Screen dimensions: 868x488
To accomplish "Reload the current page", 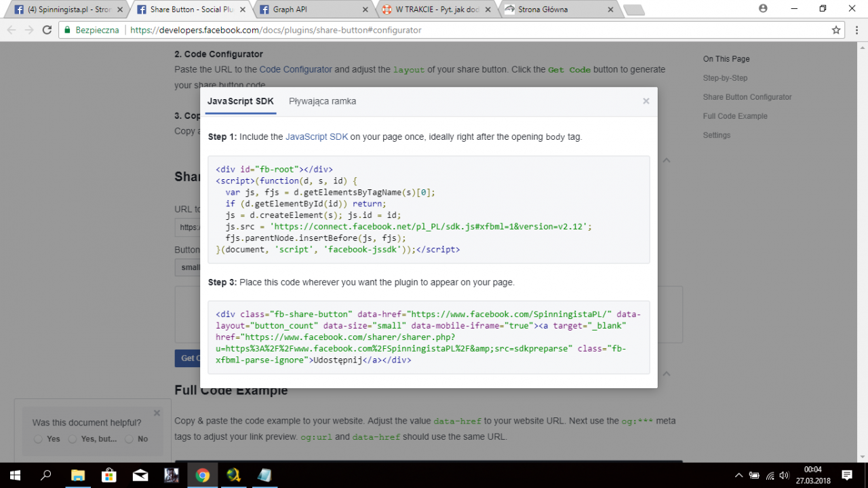I will click(47, 30).
